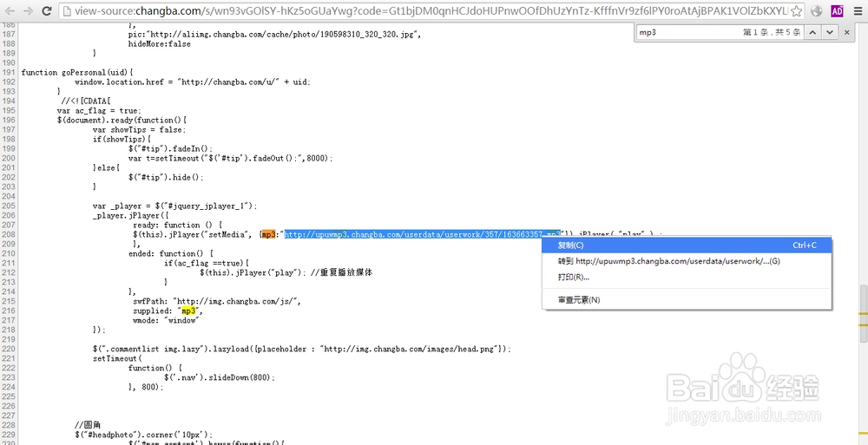Viewport: 868px width, 445px height.
Task: Click the 'function goPersonal(uid){' line
Action: (77, 73)
